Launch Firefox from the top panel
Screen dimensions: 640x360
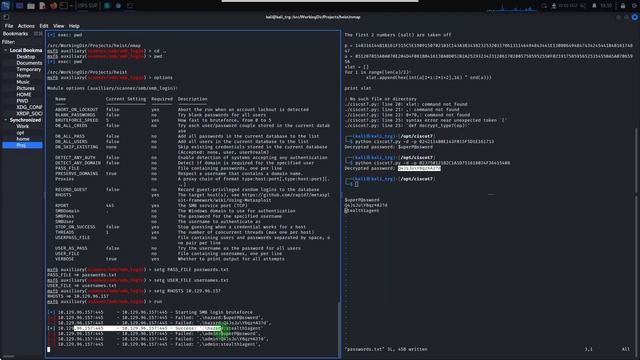coord(54,6)
